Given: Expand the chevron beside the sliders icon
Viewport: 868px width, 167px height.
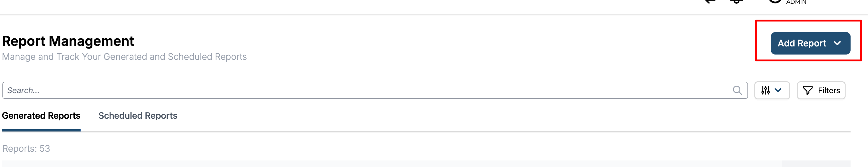Looking at the screenshot, I should pos(778,90).
